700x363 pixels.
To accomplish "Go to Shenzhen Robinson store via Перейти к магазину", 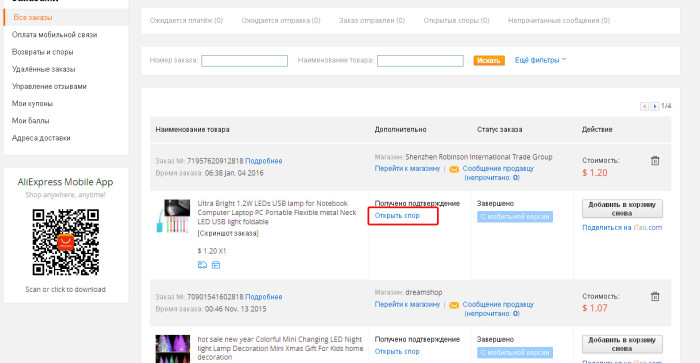I will tap(407, 169).
